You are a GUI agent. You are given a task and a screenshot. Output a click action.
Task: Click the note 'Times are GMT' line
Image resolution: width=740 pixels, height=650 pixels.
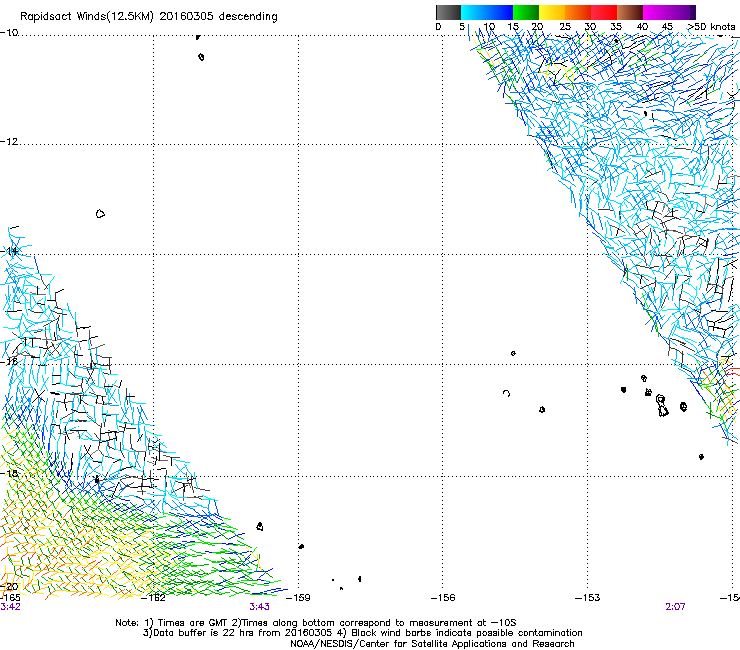(x=316, y=623)
